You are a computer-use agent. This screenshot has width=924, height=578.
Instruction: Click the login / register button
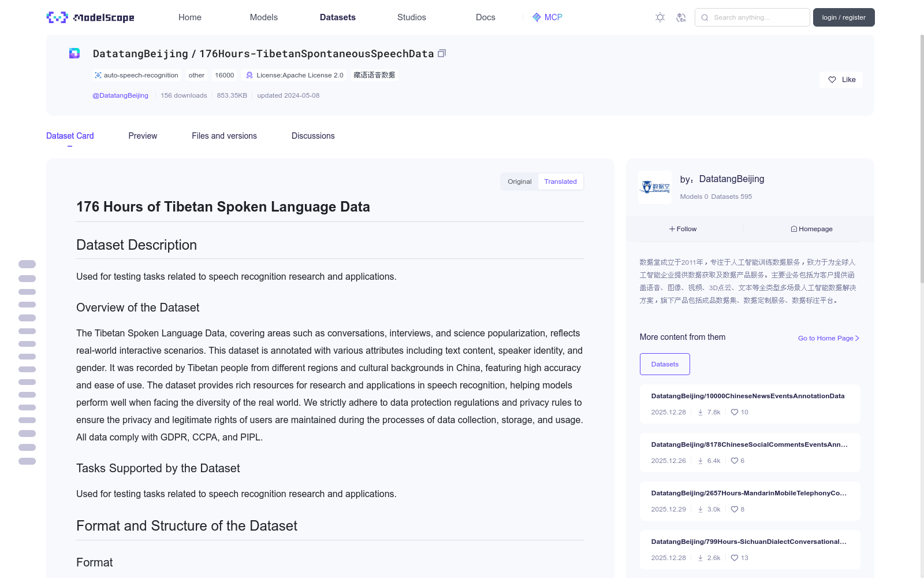pyautogui.click(x=844, y=17)
